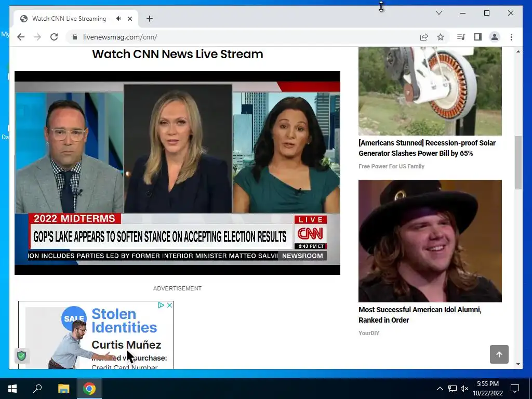Go back to the previous page

pos(21,37)
